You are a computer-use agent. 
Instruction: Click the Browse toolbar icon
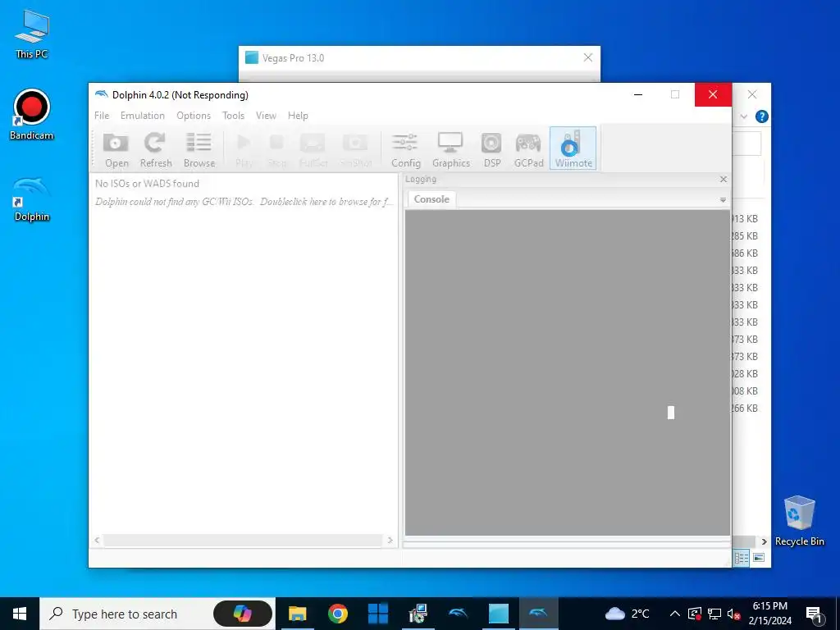[199, 149]
